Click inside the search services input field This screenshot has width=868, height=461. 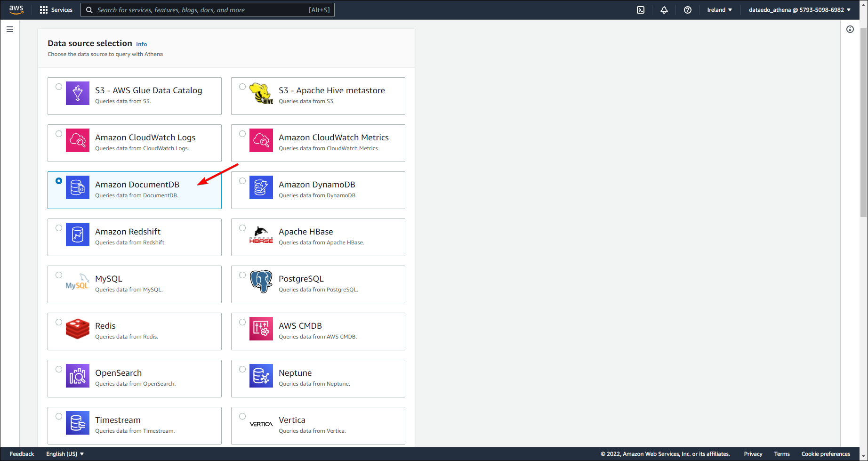(207, 9)
